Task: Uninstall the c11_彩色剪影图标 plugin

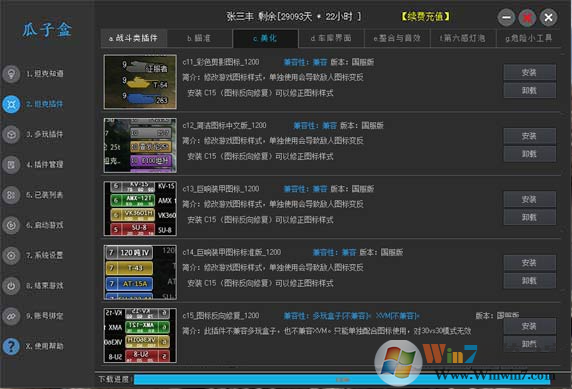Action: tap(530, 90)
